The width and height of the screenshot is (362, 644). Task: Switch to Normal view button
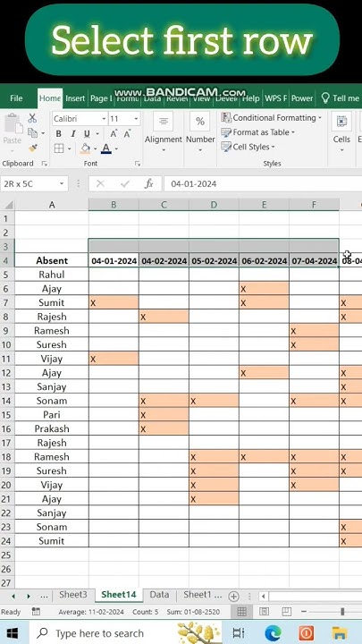point(241,612)
